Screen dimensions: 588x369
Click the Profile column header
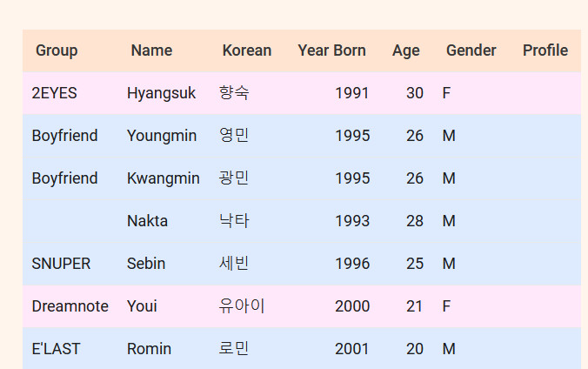(x=545, y=50)
